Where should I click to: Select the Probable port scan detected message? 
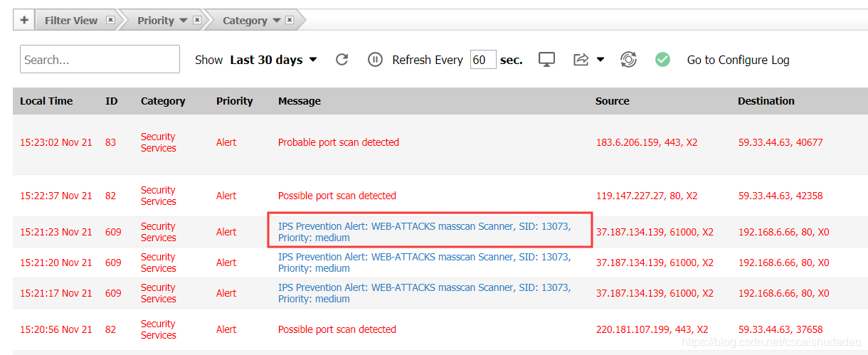339,142
